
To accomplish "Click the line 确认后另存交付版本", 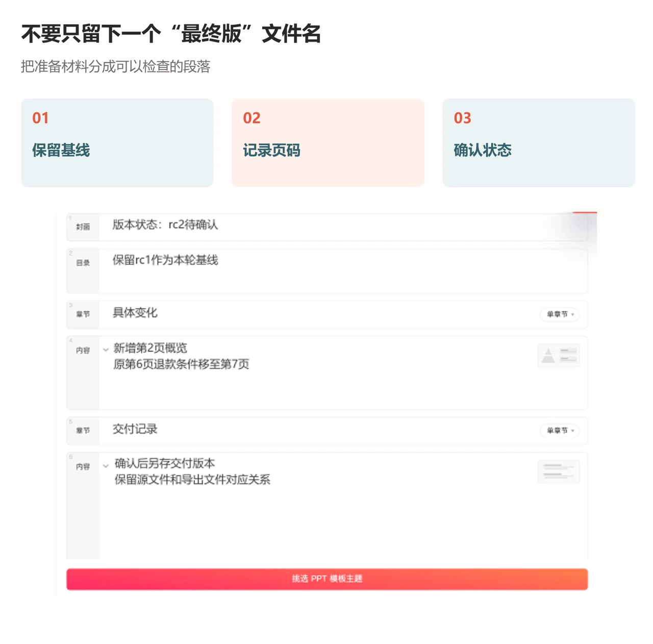I will [165, 463].
